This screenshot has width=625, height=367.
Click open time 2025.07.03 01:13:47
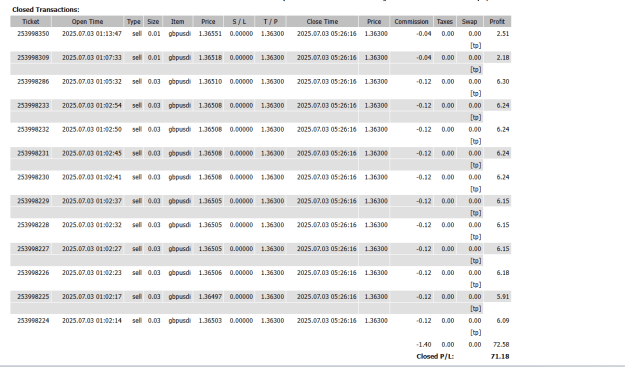click(92, 34)
